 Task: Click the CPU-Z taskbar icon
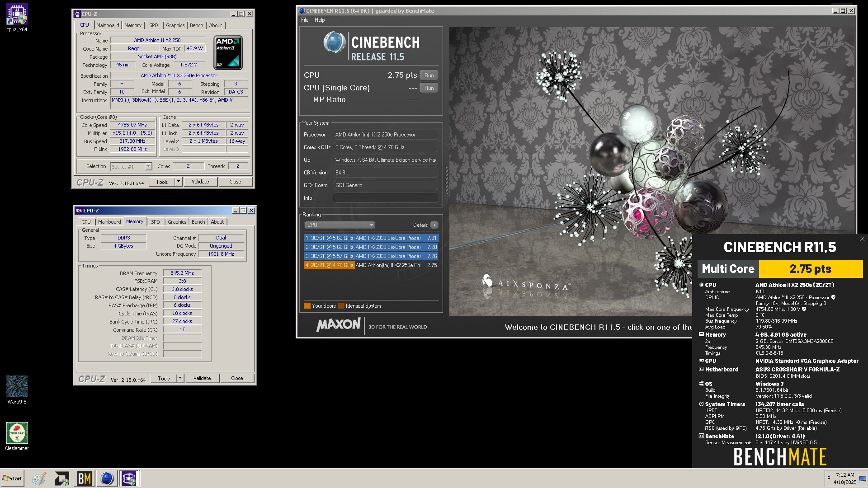click(129, 479)
